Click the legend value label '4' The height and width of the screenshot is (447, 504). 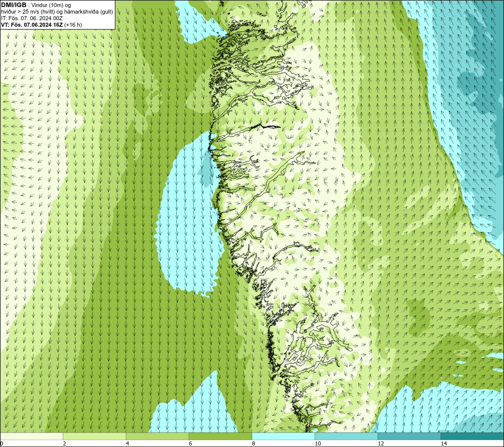(128, 444)
